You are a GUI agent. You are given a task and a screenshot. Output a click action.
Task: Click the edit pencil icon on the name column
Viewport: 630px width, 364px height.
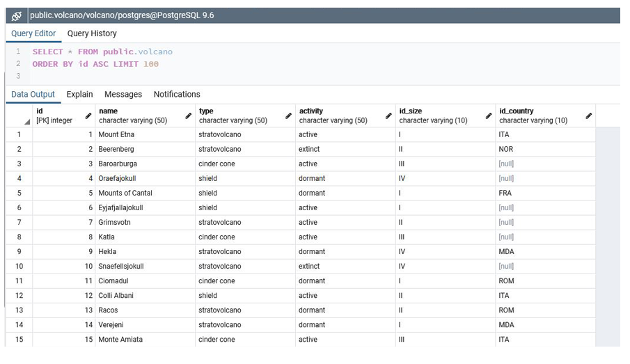[x=188, y=116]
